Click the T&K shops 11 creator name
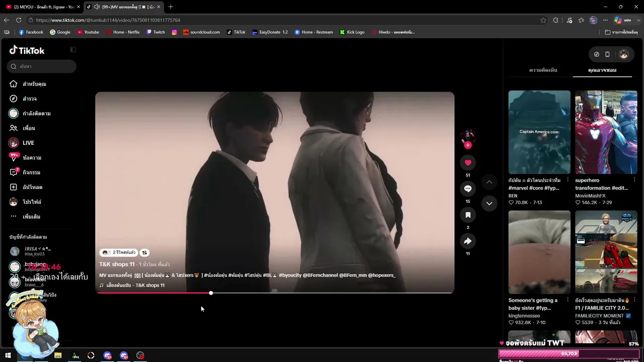 (x=117, y=264)
